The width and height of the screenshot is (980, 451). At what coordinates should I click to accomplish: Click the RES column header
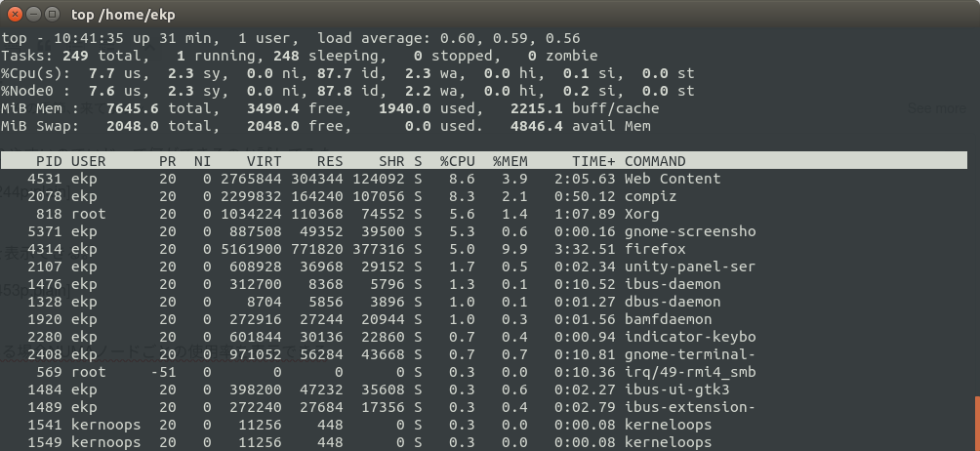tap(330, 161)
